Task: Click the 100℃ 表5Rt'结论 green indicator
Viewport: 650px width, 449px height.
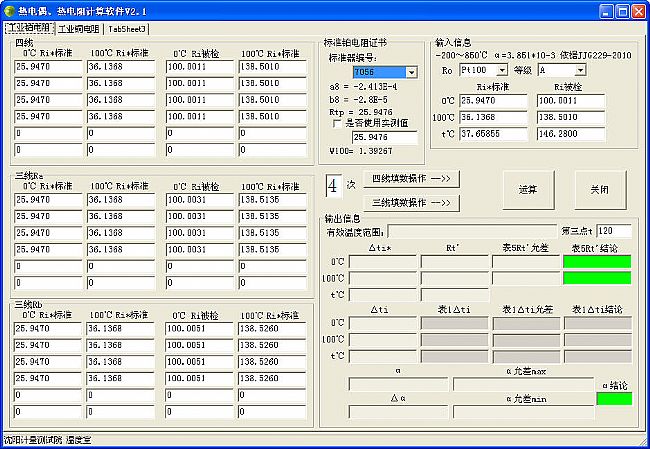Action: pyautogui.click(x=597, y=278)
